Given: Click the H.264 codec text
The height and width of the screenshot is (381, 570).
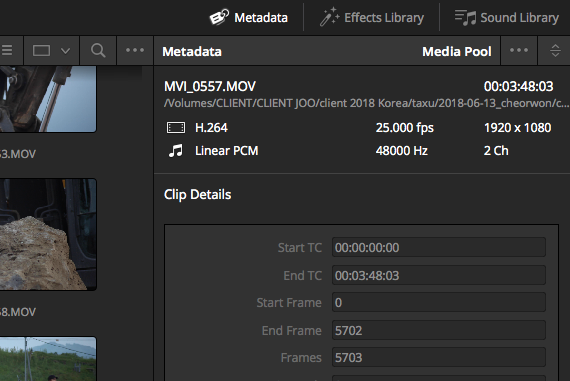Looking at the screenshot, I should (211, 128).
